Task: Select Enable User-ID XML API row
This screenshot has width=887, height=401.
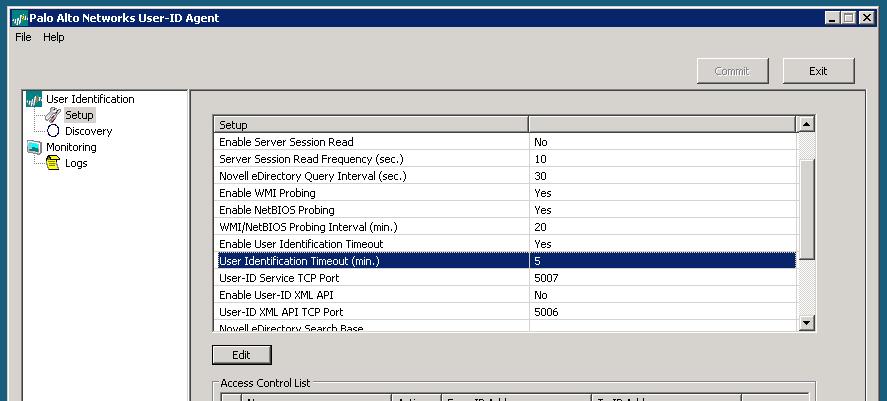Action: (x=505, y=295)
